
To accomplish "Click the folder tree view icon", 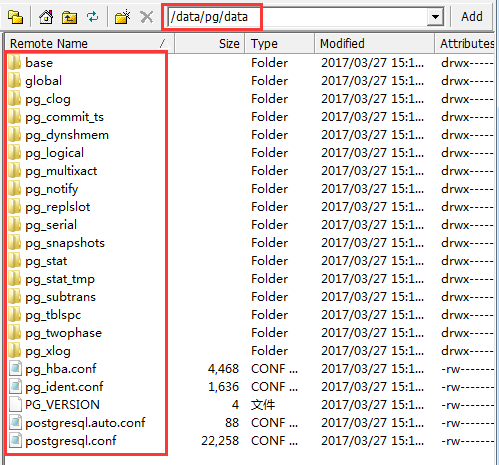I will coord(15,17).
